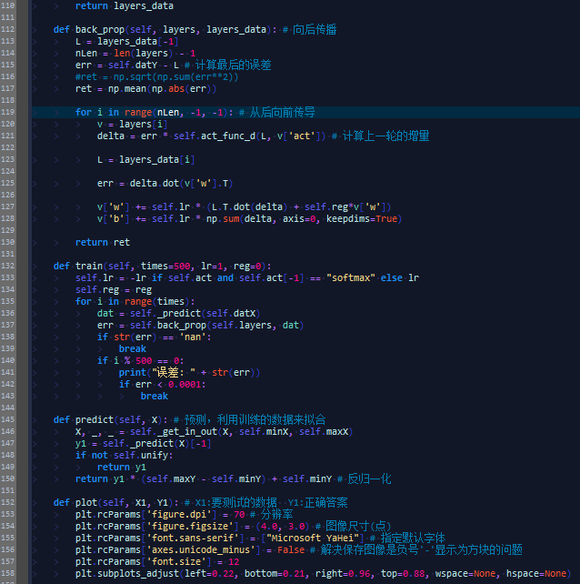Click the 'break' on line 143
The width and height of the screenshot is (580, 584).
154,396
